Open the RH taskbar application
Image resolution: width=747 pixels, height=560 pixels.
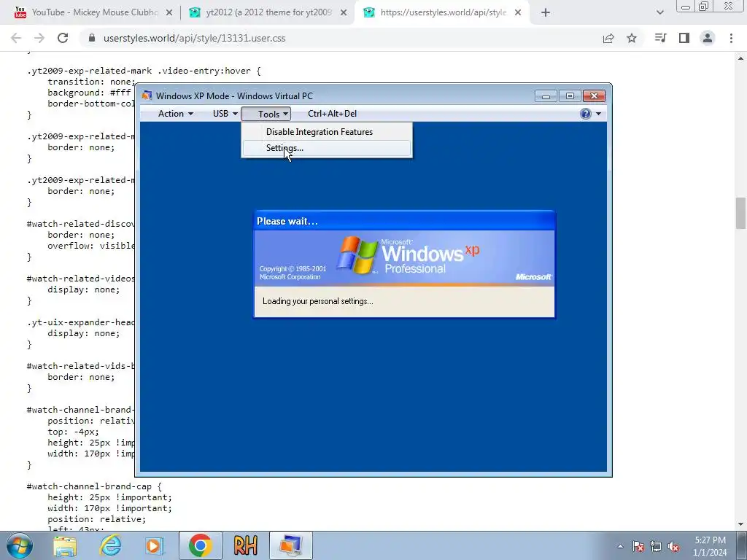245,545
